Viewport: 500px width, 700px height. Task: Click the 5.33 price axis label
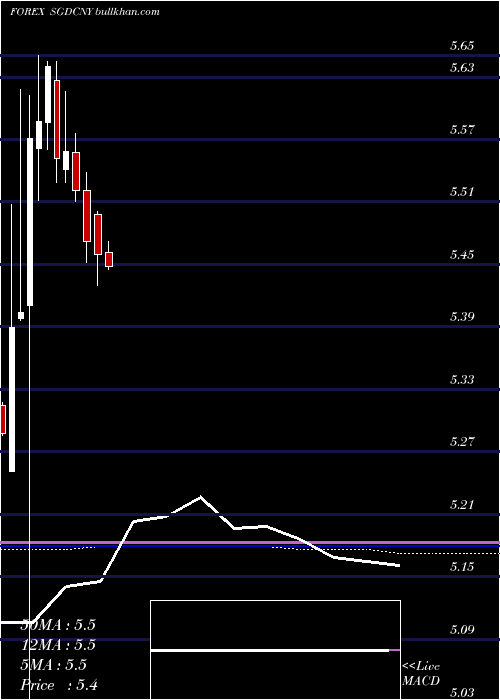[462, 379]
